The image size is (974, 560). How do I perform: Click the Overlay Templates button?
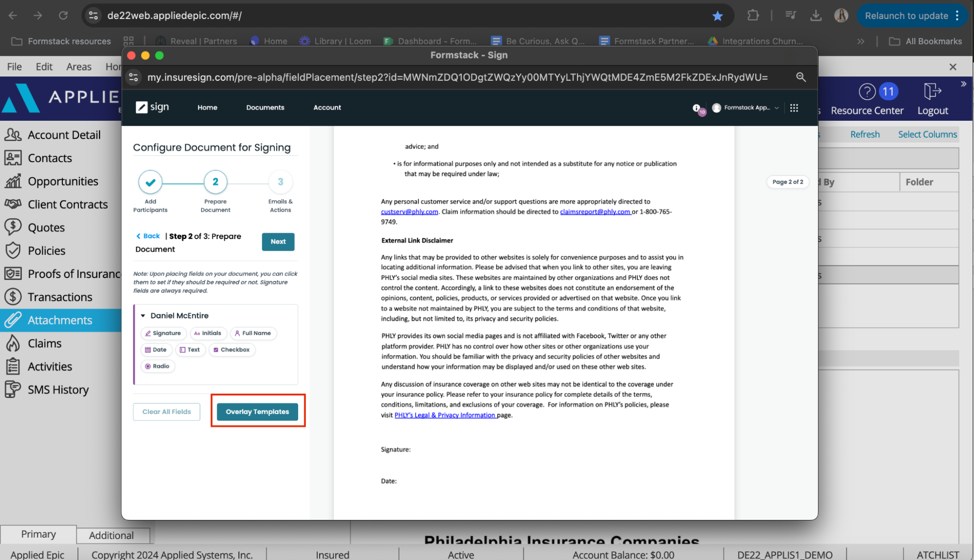point(257,411)
